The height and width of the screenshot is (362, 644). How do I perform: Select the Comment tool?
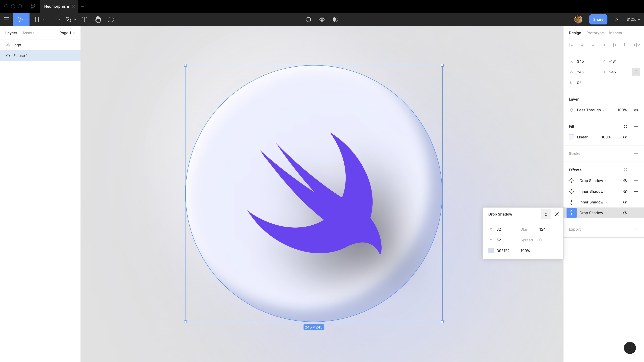click(x=111, y=19)
